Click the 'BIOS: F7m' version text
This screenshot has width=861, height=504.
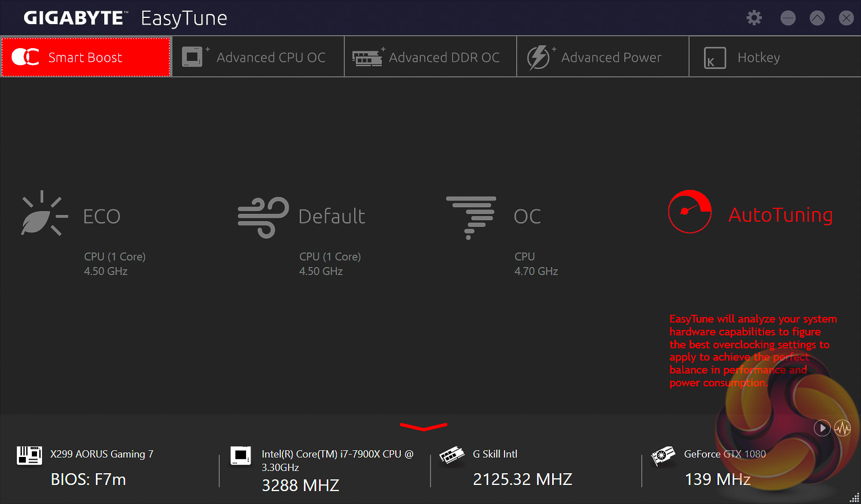[88, 479]
